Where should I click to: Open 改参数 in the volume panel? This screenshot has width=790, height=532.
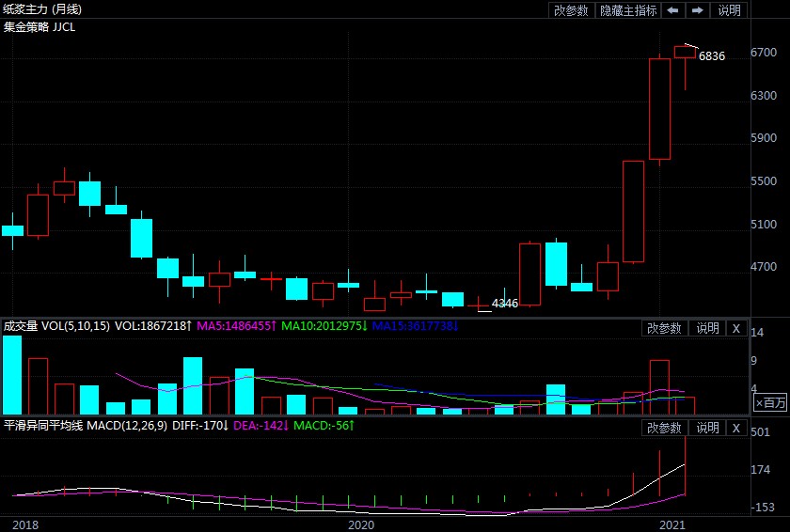[x=664, y=328]
